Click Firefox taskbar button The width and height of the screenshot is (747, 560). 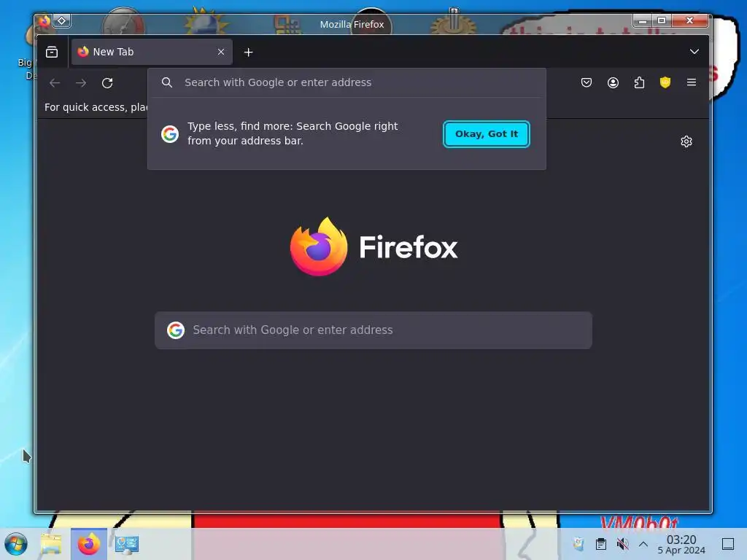(x=88, y=544)
